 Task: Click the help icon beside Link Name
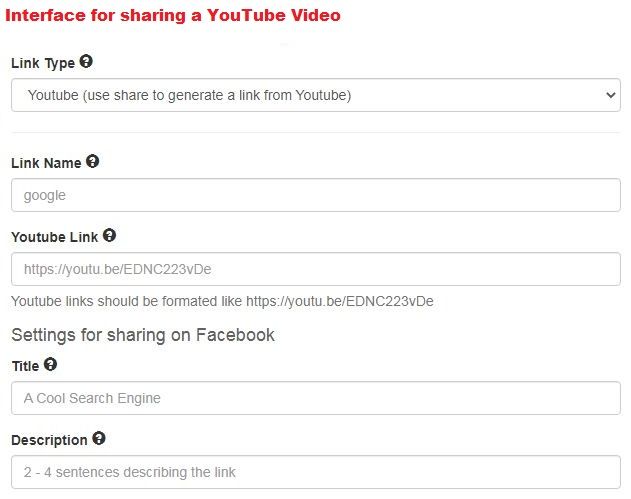pyautogui.click(x=93, y=161)
